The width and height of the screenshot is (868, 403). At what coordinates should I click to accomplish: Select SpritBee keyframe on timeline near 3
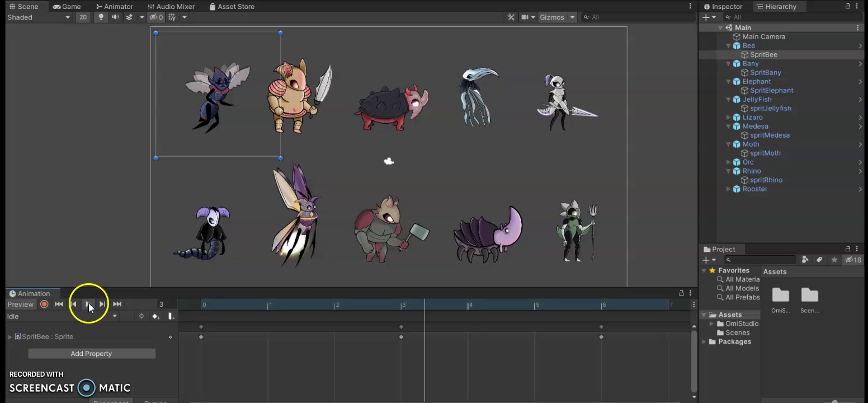tap(401, 337)
